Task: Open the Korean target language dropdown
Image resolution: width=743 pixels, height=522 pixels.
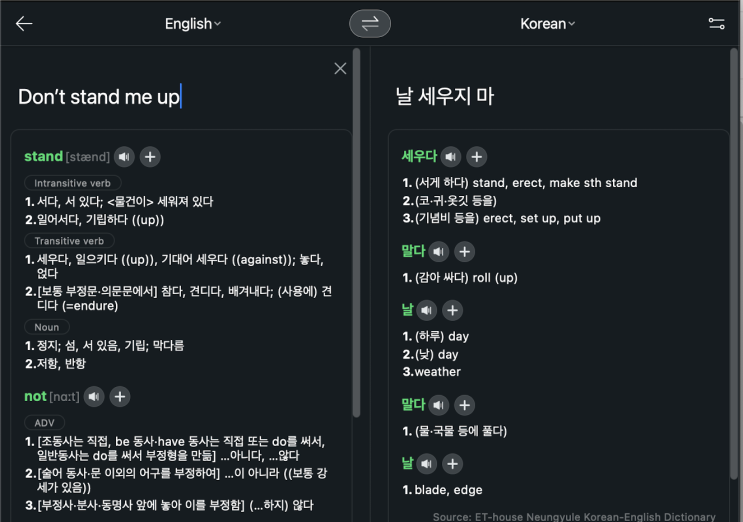Action: click(548, 24)
